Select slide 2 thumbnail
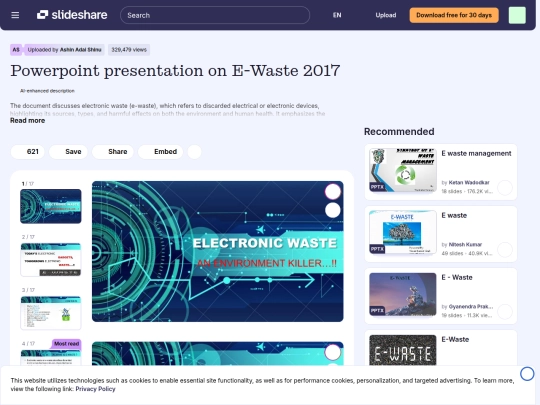This screenshot has height=405, width=540. (51, 260)
